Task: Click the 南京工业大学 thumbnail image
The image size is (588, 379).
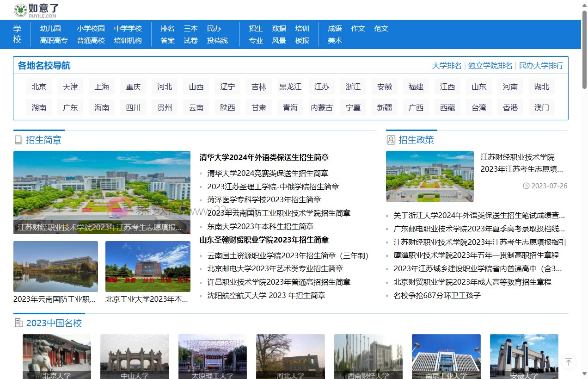Action: click(446, 356)
